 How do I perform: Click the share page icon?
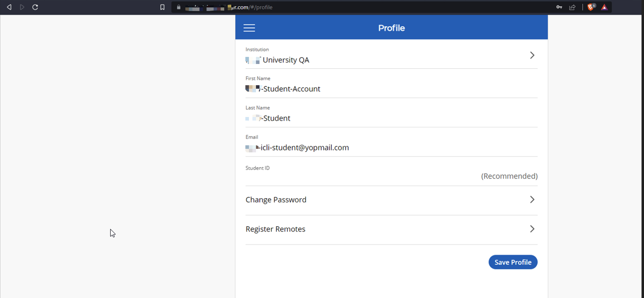(x=572, y=7)
